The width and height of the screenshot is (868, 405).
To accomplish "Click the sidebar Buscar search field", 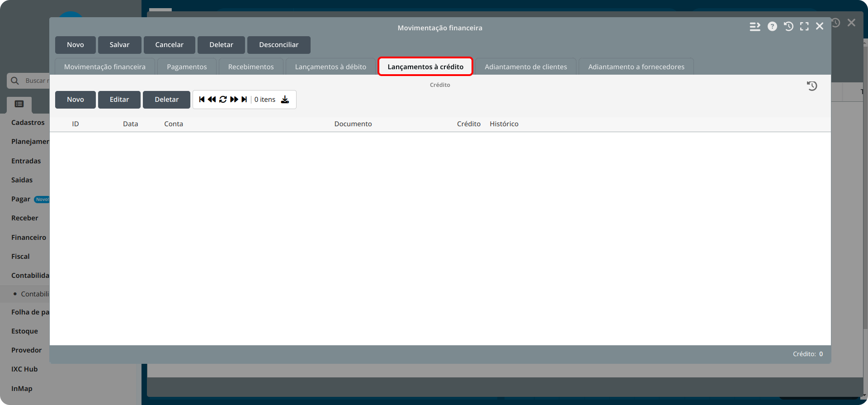I will [x=28, y=81].
